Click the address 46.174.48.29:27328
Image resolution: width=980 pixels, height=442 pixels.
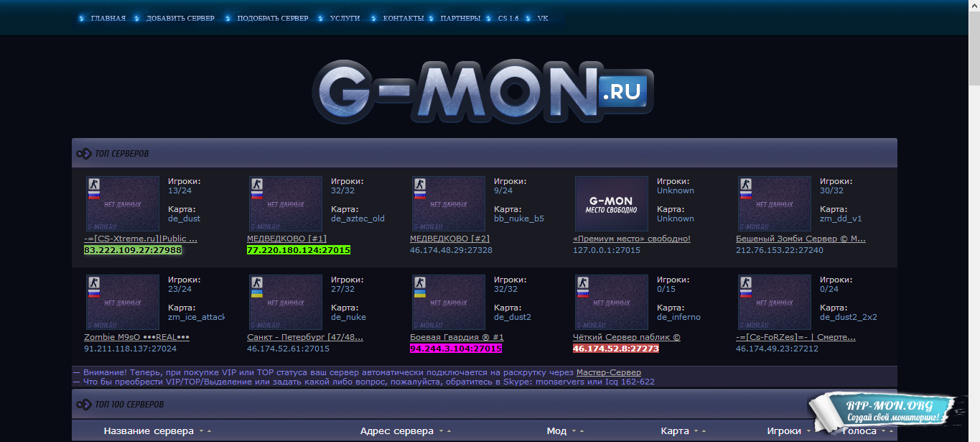(451, 250)
